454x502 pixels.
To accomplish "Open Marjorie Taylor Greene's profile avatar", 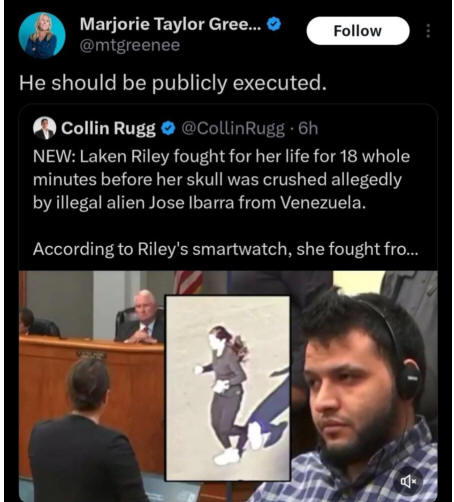I will (42, 36).
